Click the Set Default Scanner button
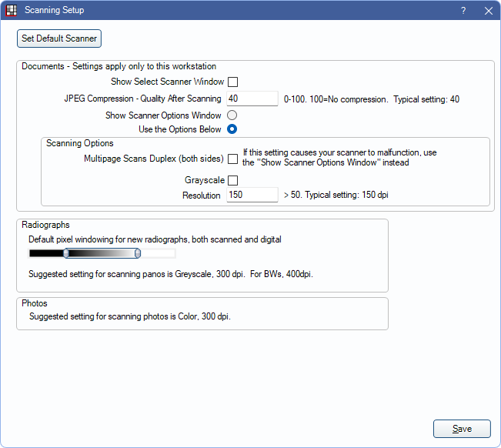This screenshot has width=501, height=448. 59,38
